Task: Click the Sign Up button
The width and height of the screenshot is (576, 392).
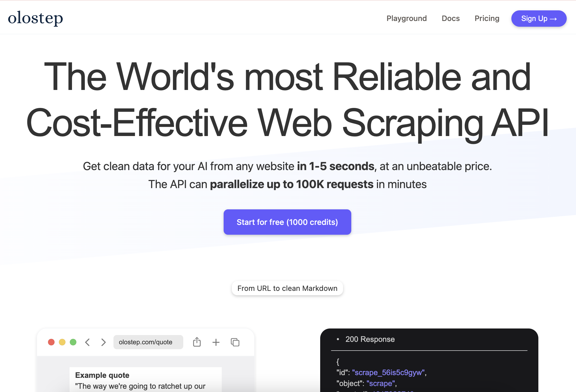Action: point(539,19)
